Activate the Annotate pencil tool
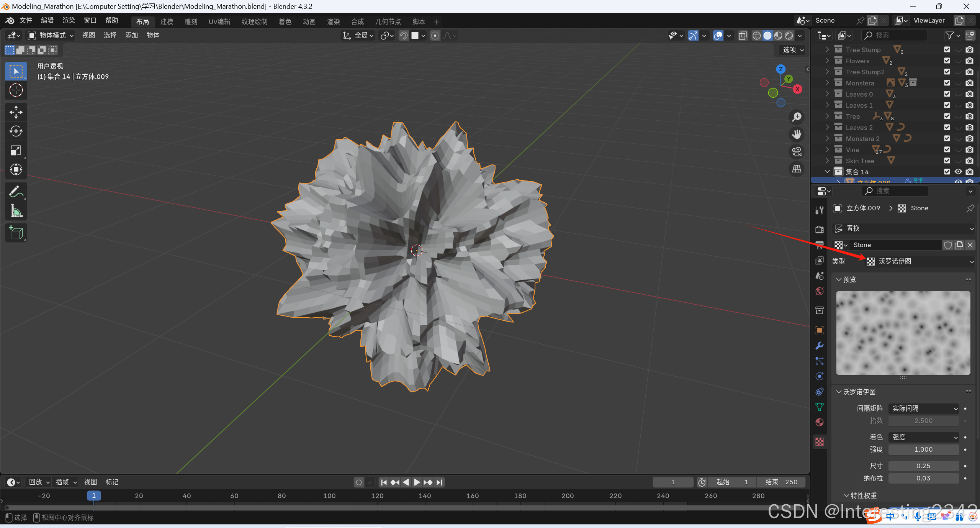This screenshot has width=980, height=528. tap(16, 192)
